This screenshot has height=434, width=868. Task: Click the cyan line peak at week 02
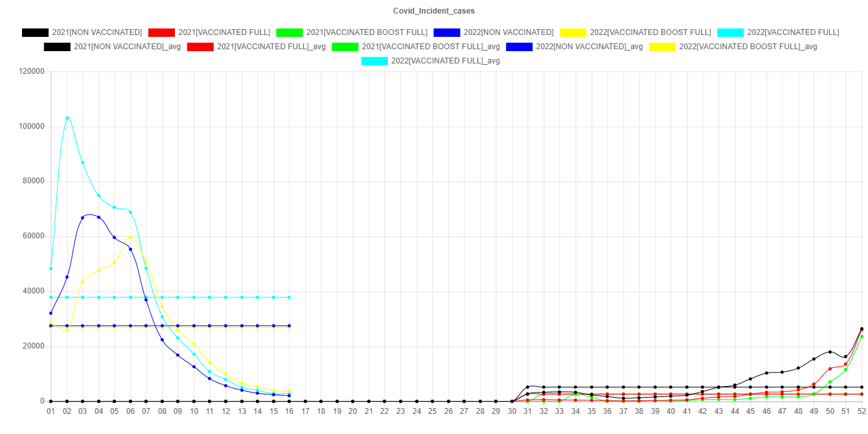(x=67, y=118)
